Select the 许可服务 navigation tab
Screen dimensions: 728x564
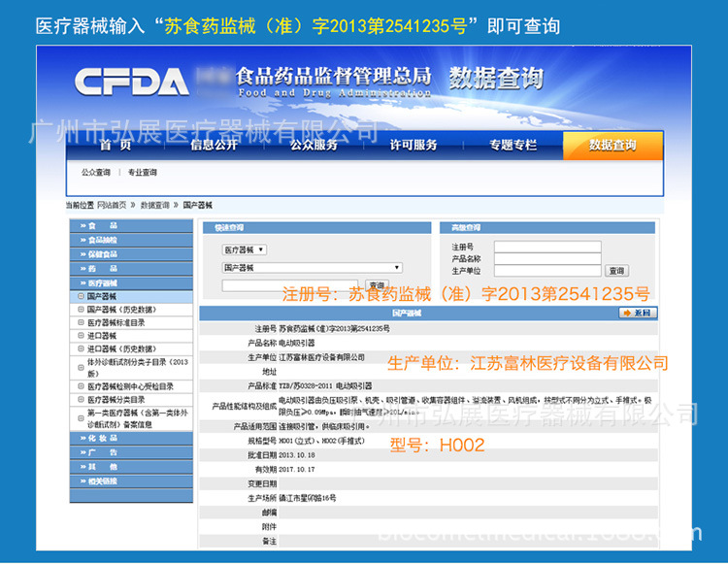point(414,145)
